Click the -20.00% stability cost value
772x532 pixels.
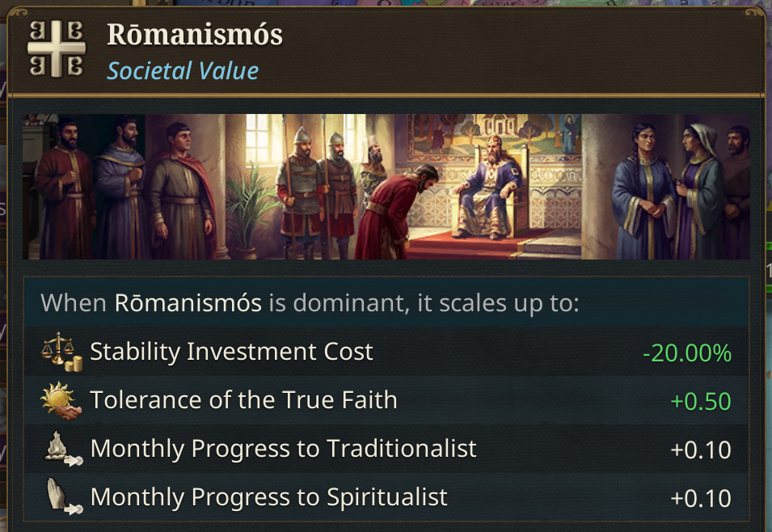[686, 353]
